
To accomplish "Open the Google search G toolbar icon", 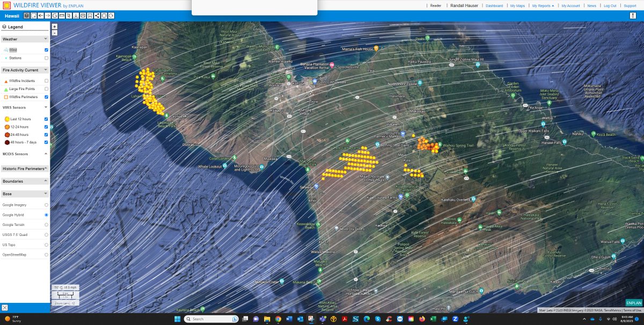I will click(55, 16).
